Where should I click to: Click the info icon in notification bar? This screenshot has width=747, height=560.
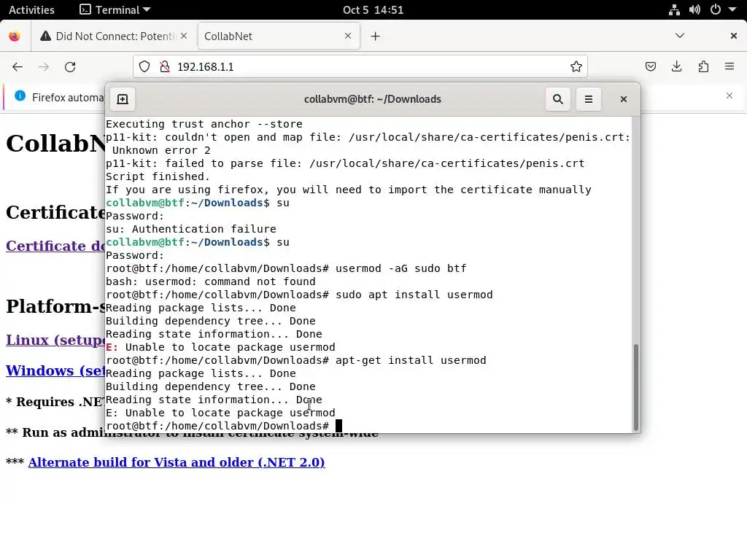pyautogui.click(x=20, y=96)
